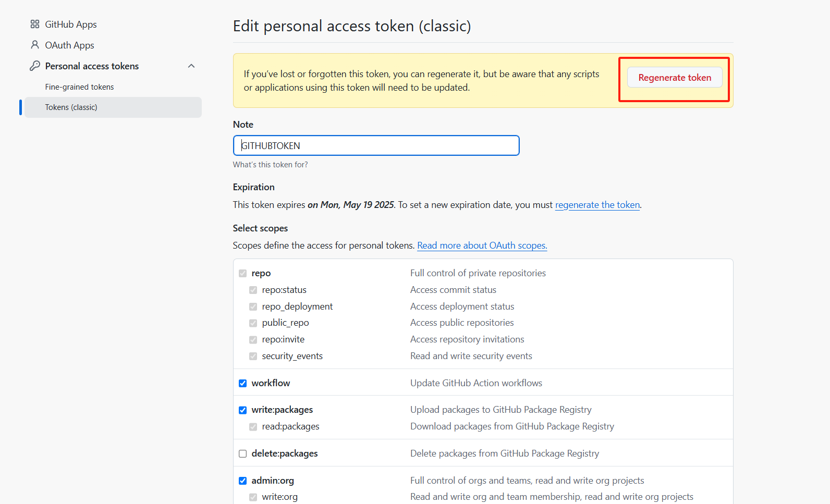Toggle the repo:status checkbox
The width and height of the screenshot is (830, 504).
tap(253, 290)
